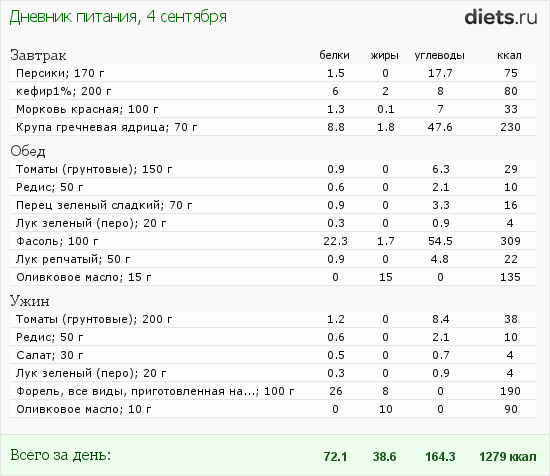Click the 17.7 carbs value for Персики
This screenshot has width=550, height=476.
[x=440, y=73]
